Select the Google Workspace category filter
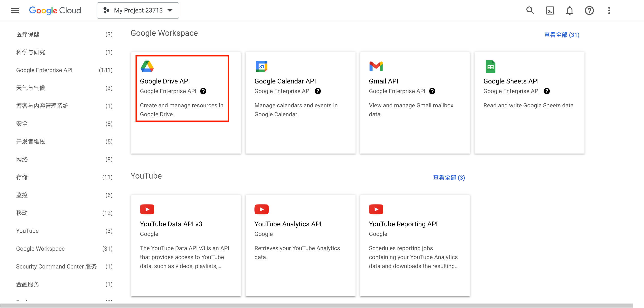Viewport: 644px width, 308px height. 64,249
